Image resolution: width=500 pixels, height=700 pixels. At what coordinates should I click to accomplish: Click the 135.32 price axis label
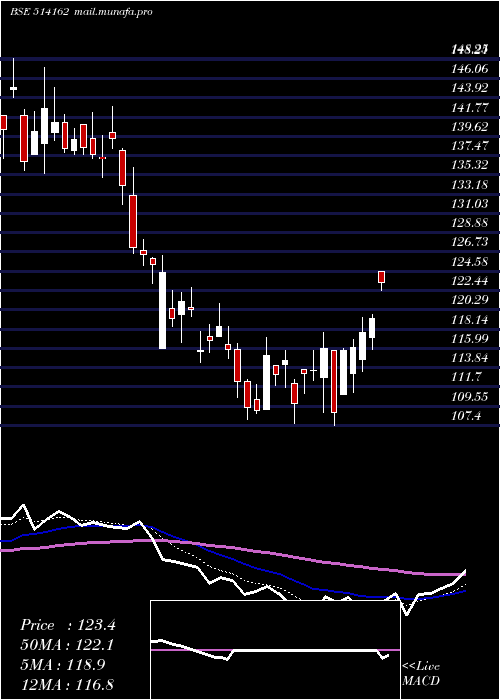(x=469, y=165)
